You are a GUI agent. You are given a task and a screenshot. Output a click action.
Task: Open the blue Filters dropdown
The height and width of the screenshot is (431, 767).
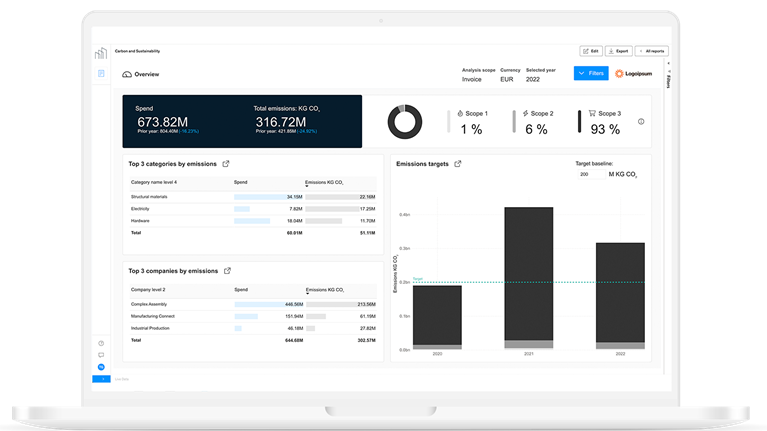click(x=591, y=73)
